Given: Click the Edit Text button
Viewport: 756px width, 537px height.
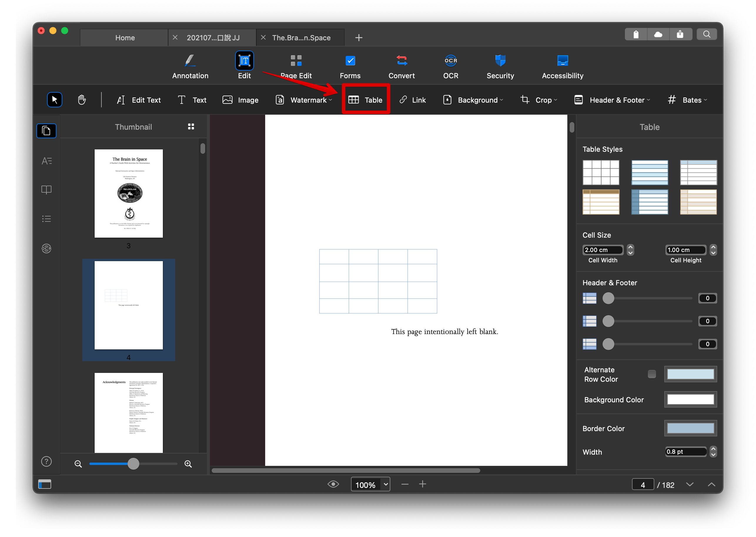Looking at the screenshot, I should 139,100.
